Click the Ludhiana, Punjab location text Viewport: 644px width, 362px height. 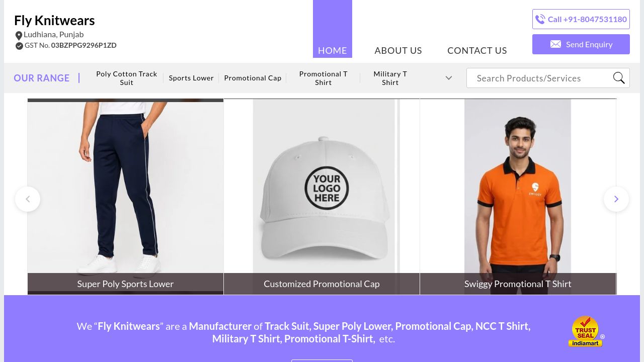click(54, 34)
